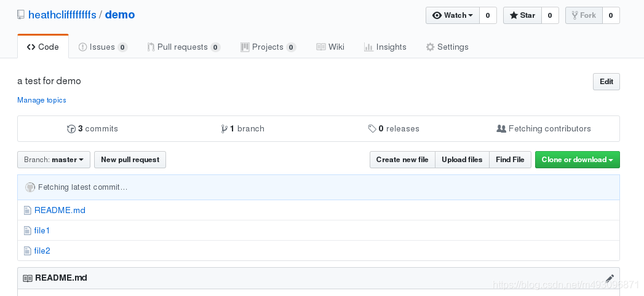Click the contributors people icon

click(x=501, y=129)
